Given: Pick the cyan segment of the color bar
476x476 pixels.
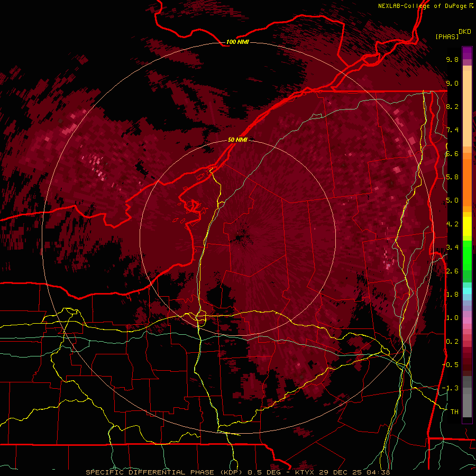Looking at the screenshot, I should (x=467, y=291).
